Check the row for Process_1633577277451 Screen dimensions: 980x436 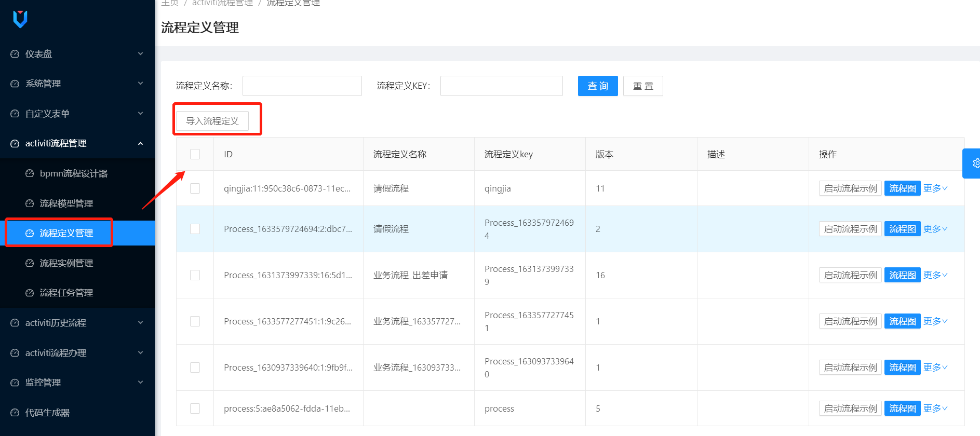pos(195,321)
